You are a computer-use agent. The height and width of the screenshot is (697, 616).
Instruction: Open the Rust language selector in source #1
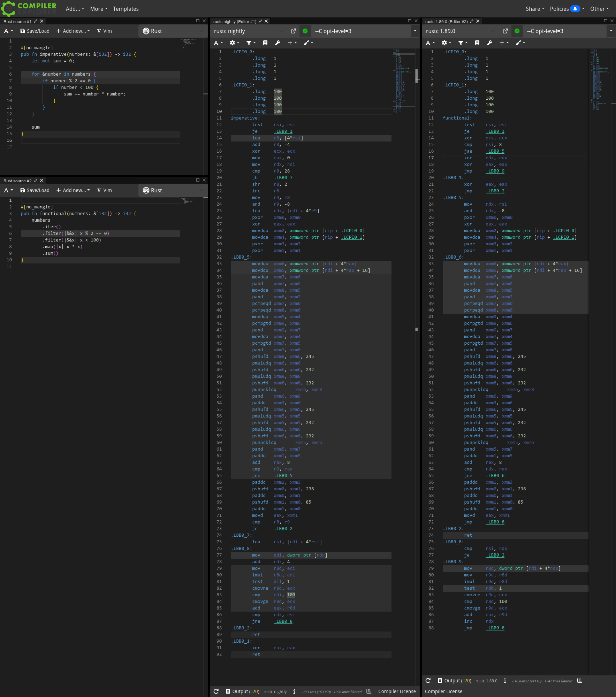(x=173, y=31)
